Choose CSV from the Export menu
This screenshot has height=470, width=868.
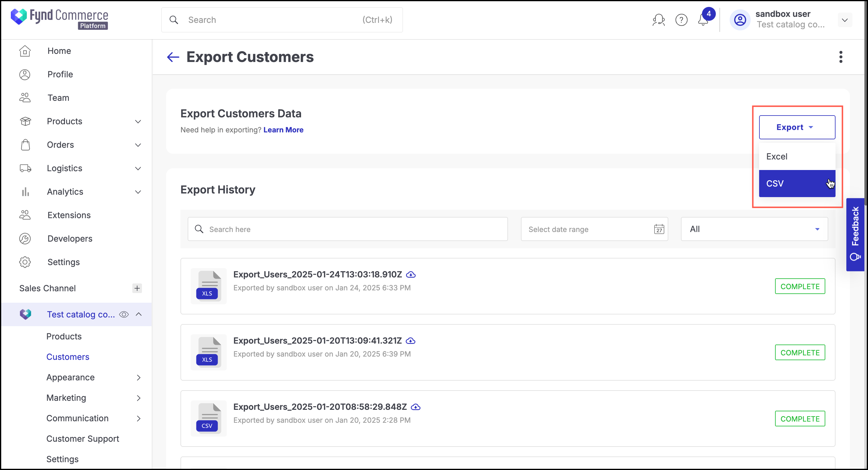point(797,184)
